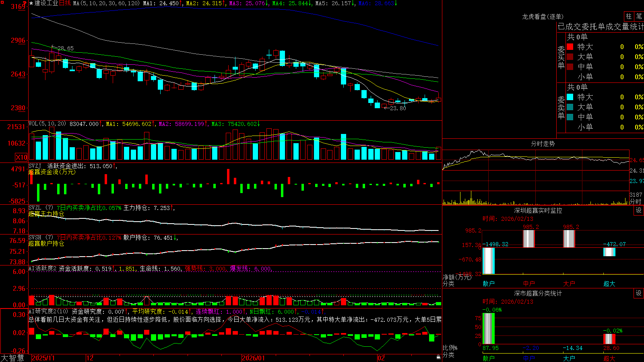The image size is (644, 362).
Task: Click 散户 category in 深圳超赢实时监控 chart
Action: 489,284
